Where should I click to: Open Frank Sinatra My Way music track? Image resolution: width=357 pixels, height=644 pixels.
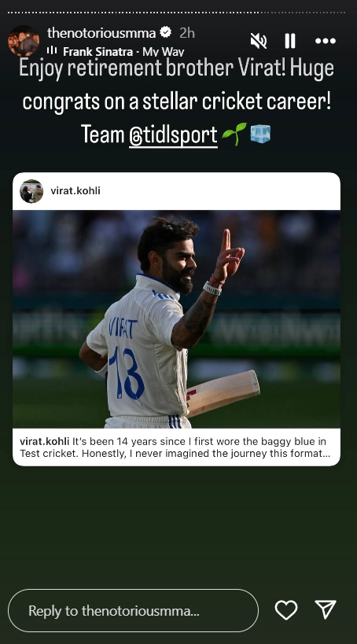(123, 52)
